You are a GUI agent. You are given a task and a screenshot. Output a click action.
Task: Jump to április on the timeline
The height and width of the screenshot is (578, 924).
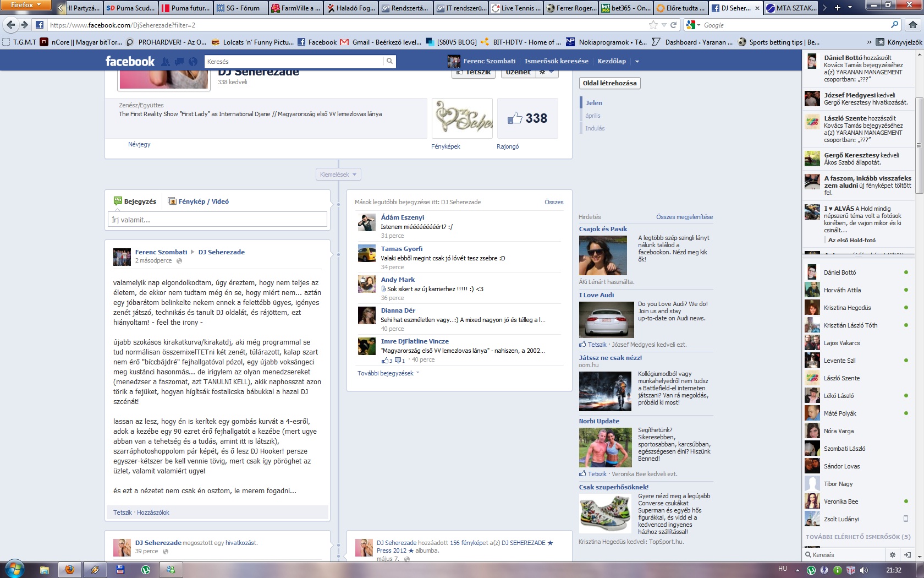point(592,116)
